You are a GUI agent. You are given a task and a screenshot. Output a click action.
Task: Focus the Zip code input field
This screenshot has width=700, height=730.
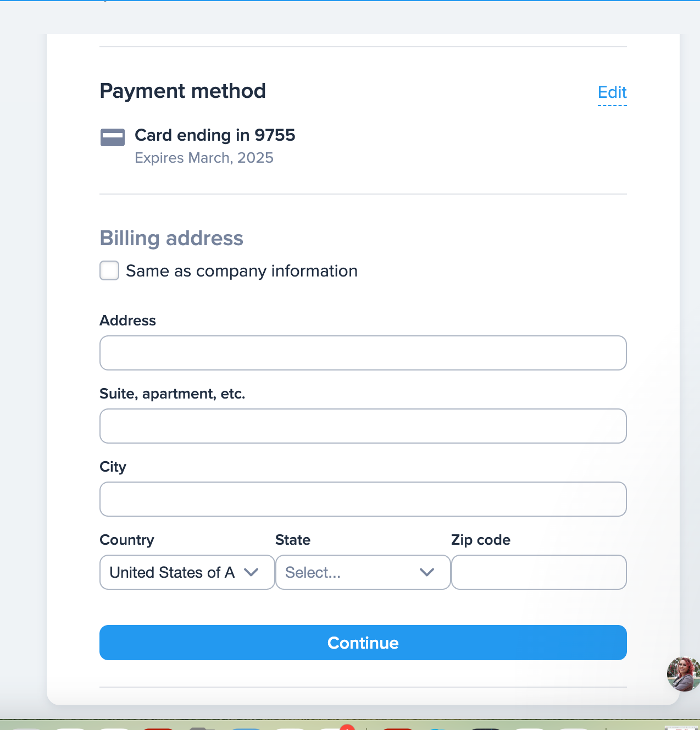pyautogui.click(x=539, y=572)
